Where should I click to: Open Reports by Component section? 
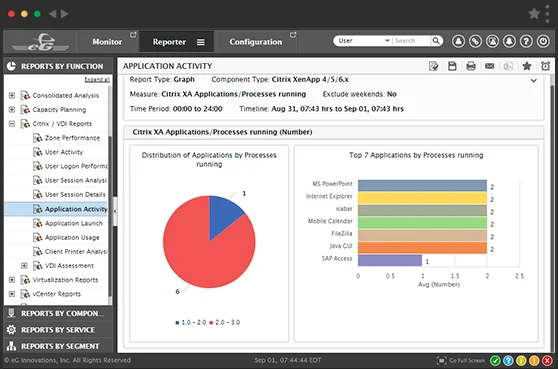pos(58,313)
